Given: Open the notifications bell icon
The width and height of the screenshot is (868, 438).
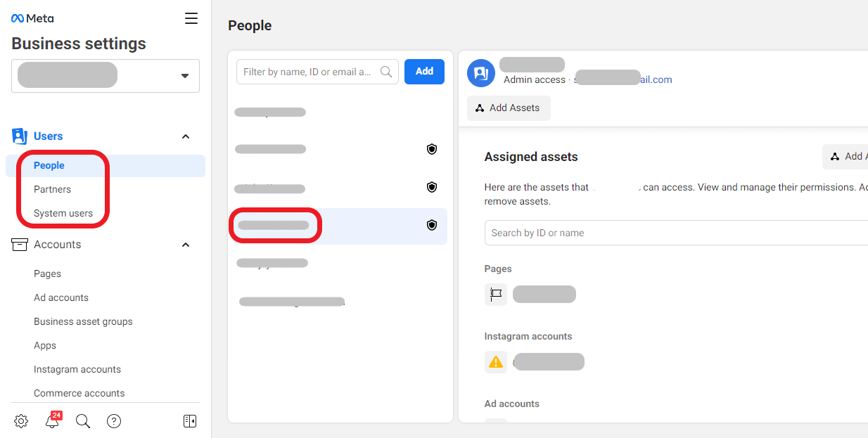Looking at the screenshot, I should (x=52, y=421).
